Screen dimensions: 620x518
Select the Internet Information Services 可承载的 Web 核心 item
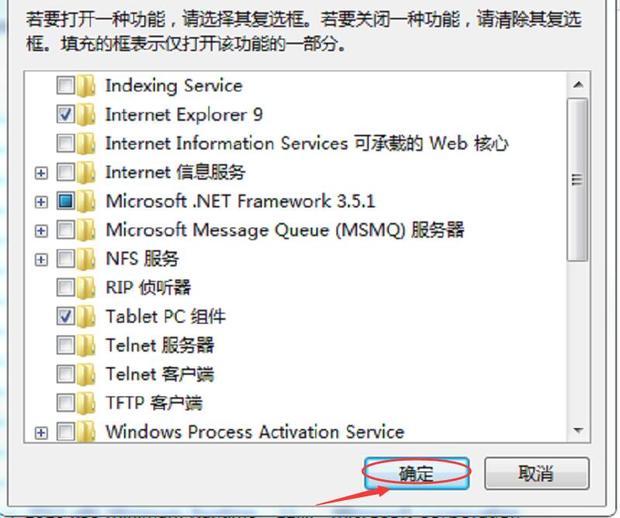[307, 144]
